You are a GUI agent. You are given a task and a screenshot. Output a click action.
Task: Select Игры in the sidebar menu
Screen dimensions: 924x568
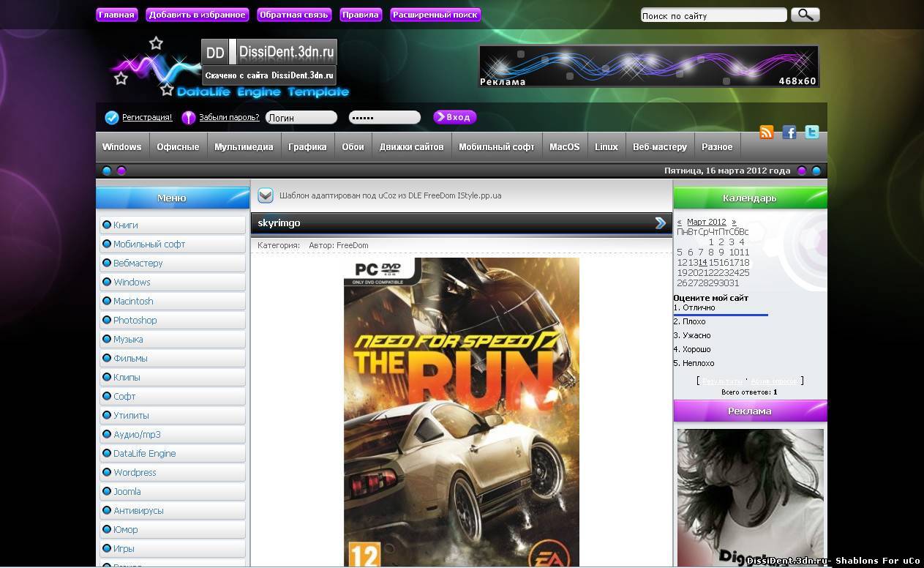coord(173,548)
